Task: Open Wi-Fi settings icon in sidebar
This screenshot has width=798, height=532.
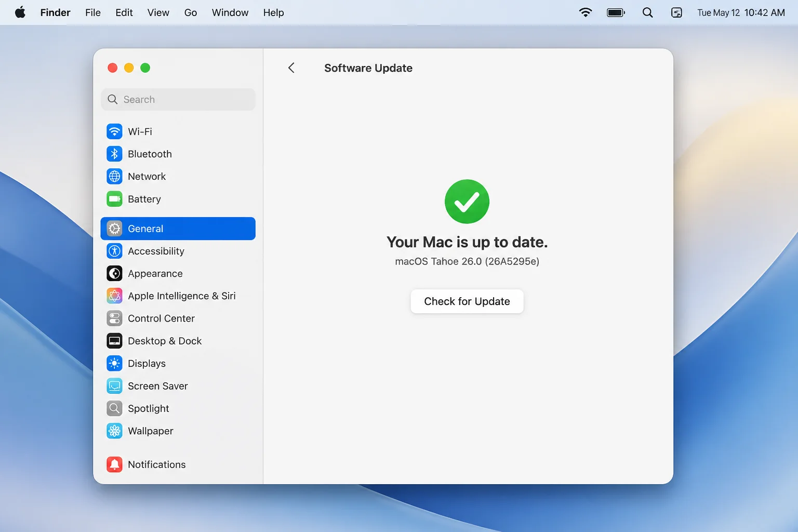Action: [x=114, y=131]
